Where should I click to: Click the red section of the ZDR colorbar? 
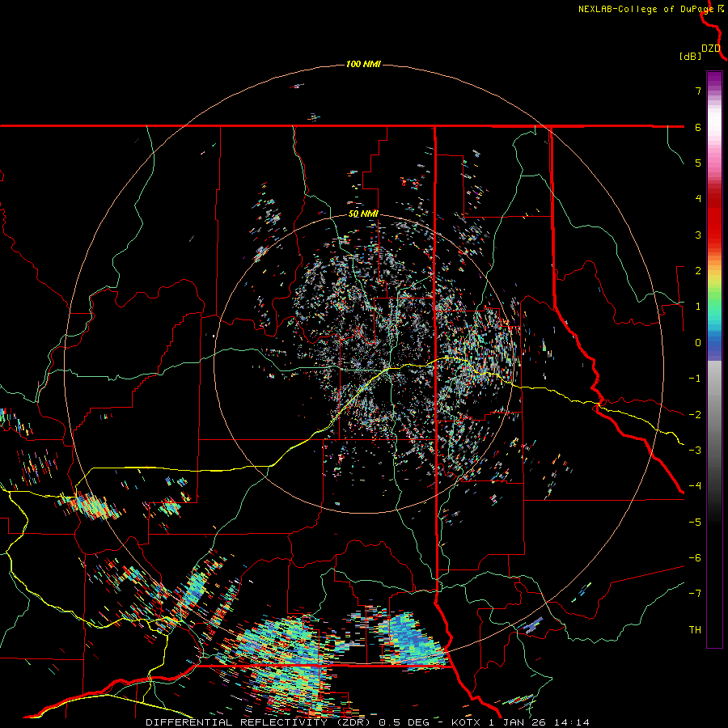714,218
